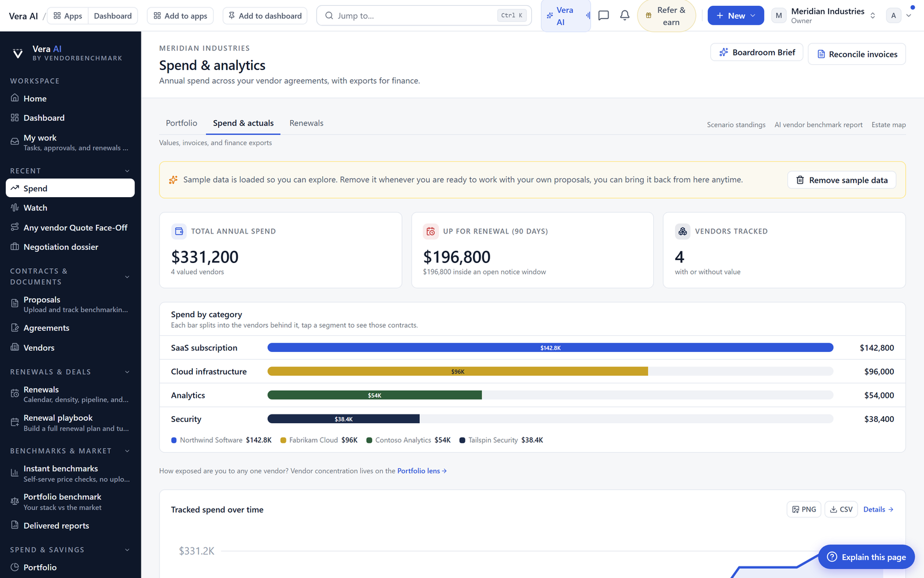Click the Renewal playbook icon
This screenshot has height=578, width=924.
point(15,423)
